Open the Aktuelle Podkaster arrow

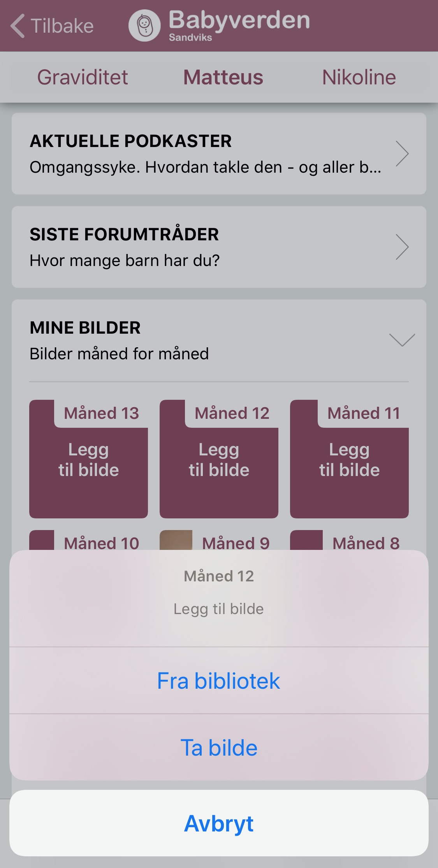click(x=402, y=154)
